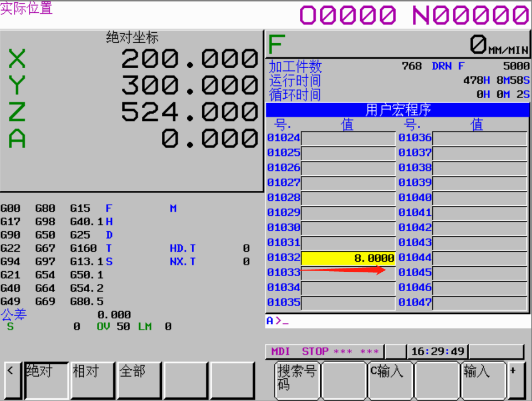Select the 绝对 absolute coordinates softkey
Image resolution: width=532 pixels, height=401 pixels.
pos(47,380)
